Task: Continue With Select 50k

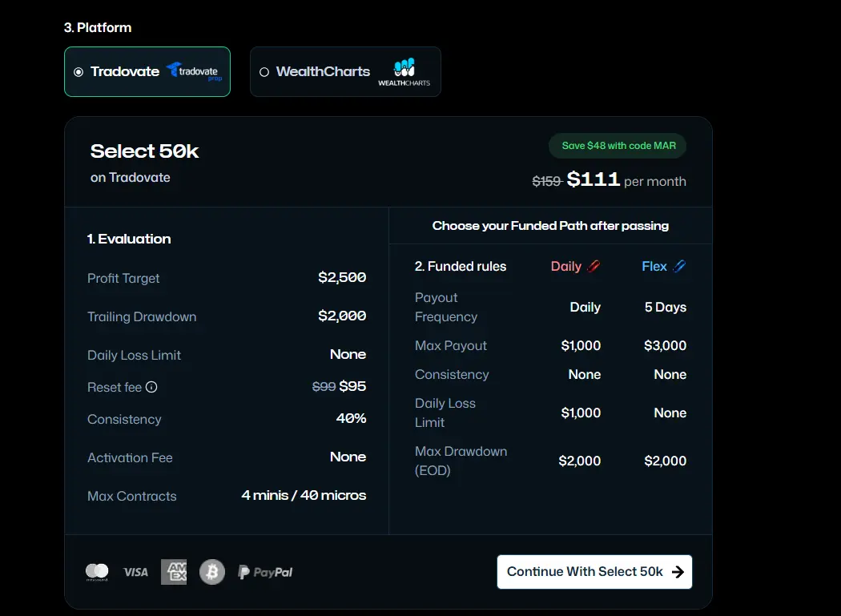Action: click(x=594, y=572)
